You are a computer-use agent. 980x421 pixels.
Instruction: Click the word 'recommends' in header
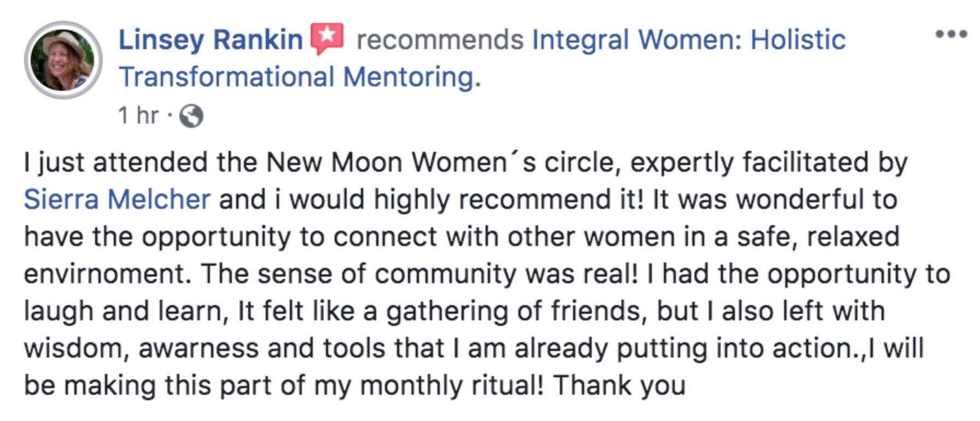point(440,40)
